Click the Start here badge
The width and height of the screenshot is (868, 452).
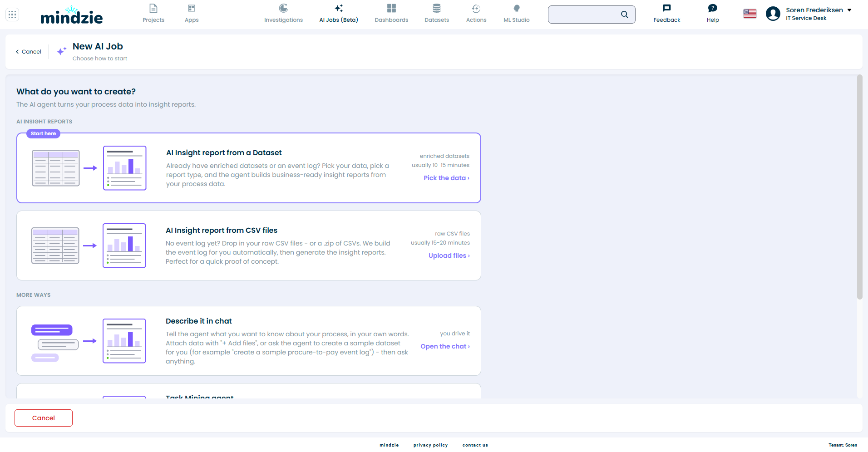(43, 133)
